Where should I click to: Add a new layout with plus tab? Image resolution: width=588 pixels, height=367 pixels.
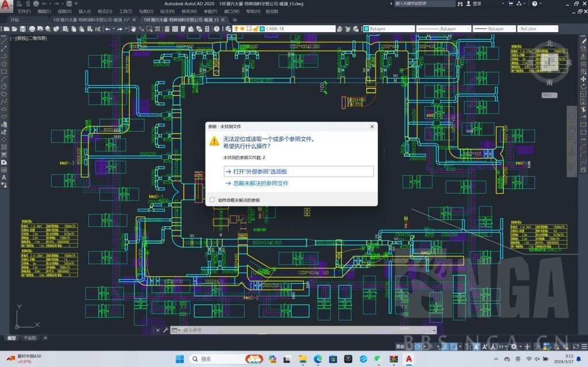[x=45, y=338]
